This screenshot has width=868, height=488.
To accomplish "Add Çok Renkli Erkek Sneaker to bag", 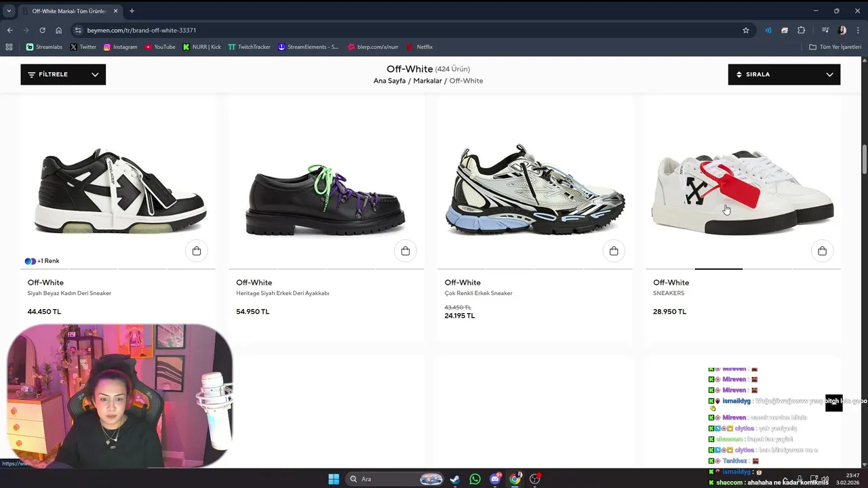I will 614,251.
